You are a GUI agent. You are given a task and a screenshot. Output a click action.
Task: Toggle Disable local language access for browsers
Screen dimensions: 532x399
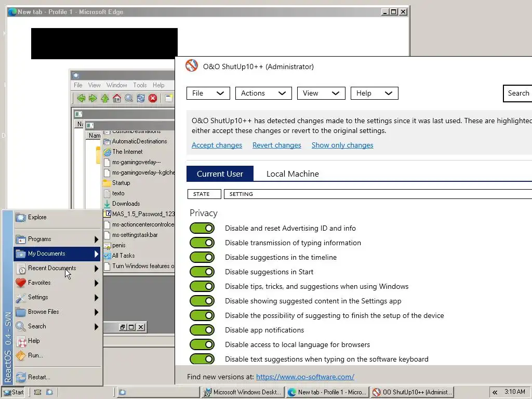click(x=202, y=345)
